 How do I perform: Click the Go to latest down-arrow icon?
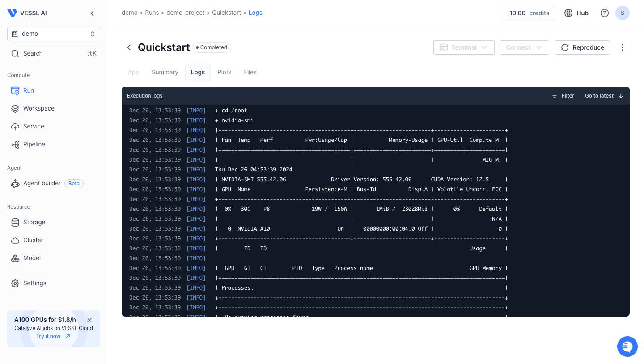click(x=621, y=96)
